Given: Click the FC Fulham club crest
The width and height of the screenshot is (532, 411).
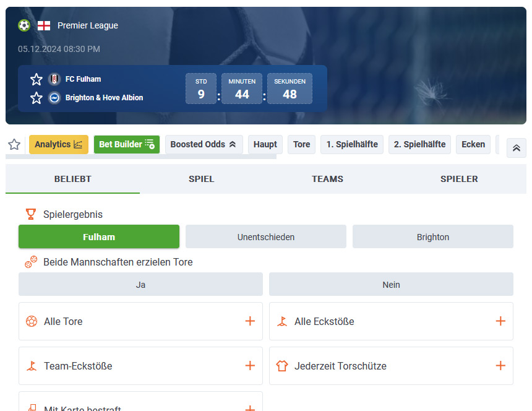Looking at the screenshot, I should [x=54, y=79].
